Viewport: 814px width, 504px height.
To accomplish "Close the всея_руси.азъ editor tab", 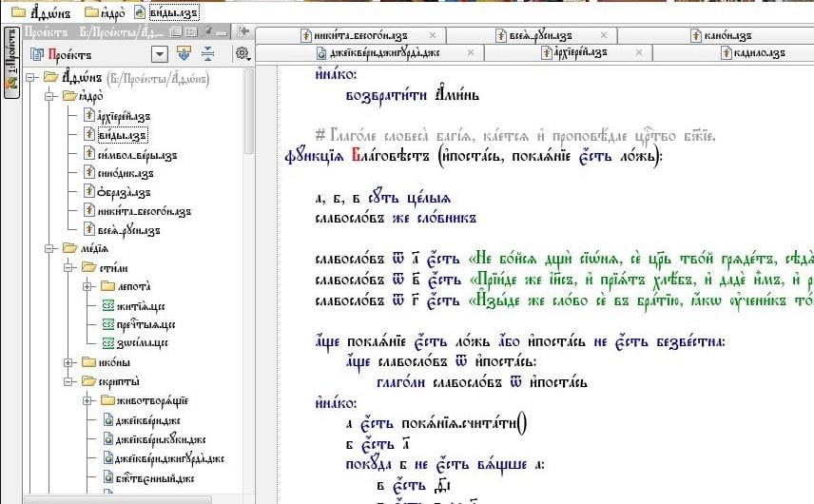I will (603, 35).
